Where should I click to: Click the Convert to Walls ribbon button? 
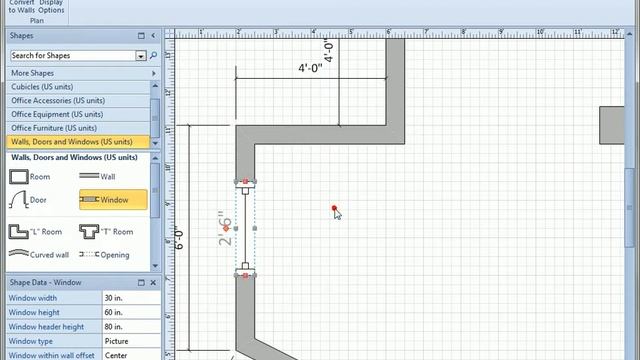(x=22, y=6)
